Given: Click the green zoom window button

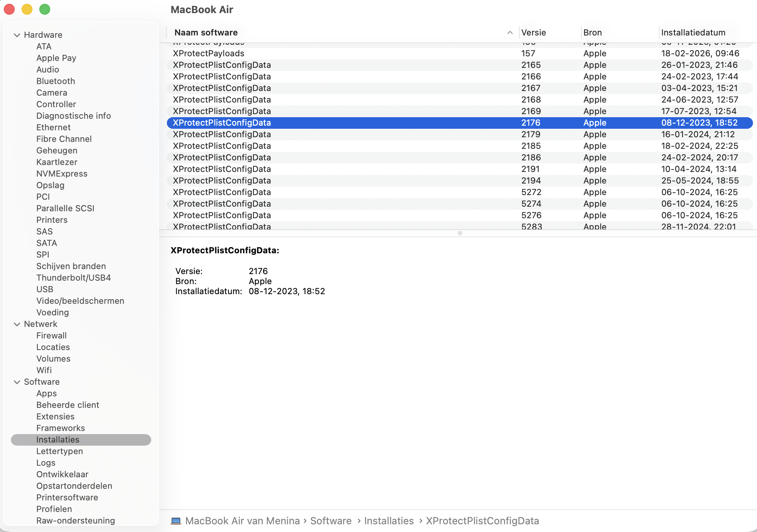Looking at the screenshot, I should pos(45,9).
